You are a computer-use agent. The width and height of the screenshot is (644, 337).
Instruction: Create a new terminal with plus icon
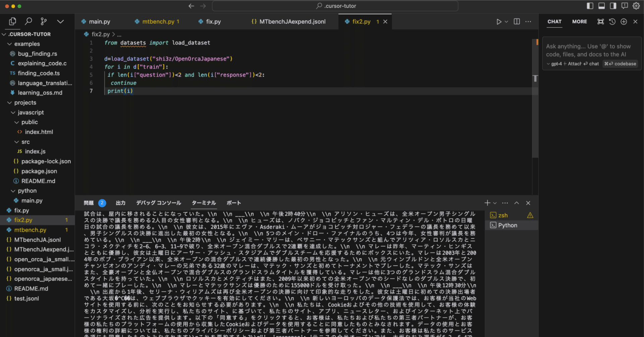click(x=487, y=203)
